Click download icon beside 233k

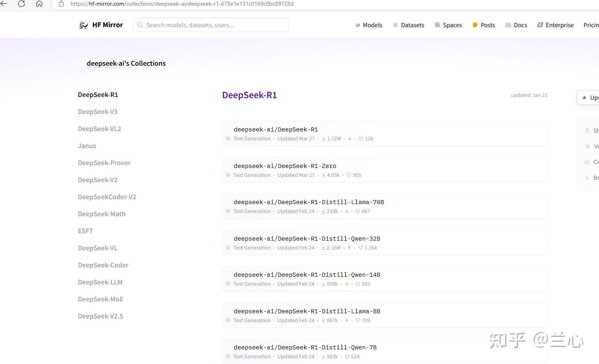(x=324, y=211)
